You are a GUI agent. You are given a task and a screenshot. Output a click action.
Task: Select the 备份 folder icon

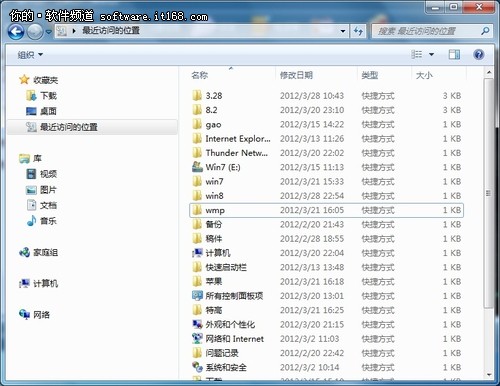coord(197,224)
